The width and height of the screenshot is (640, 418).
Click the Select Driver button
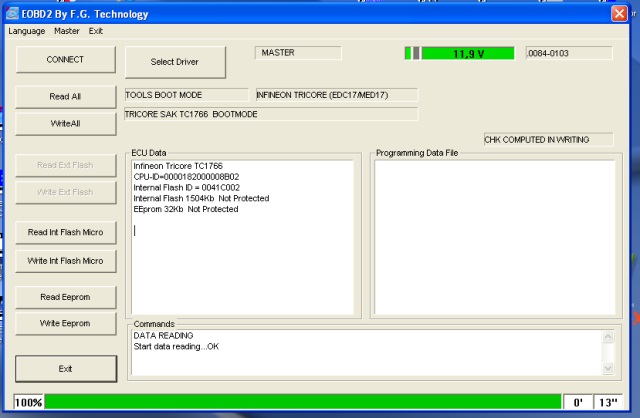click(x=175, y=62)
